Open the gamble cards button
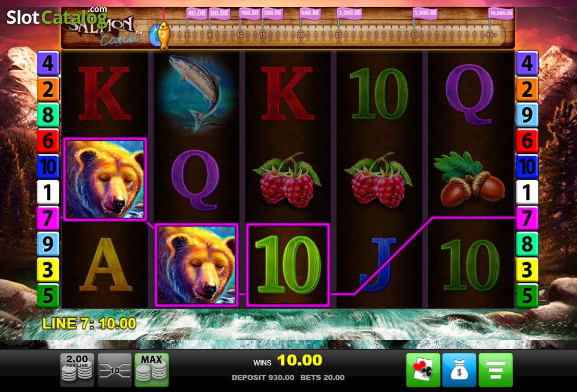The width and height of the screenshot is (577, 392). (423, 370)
